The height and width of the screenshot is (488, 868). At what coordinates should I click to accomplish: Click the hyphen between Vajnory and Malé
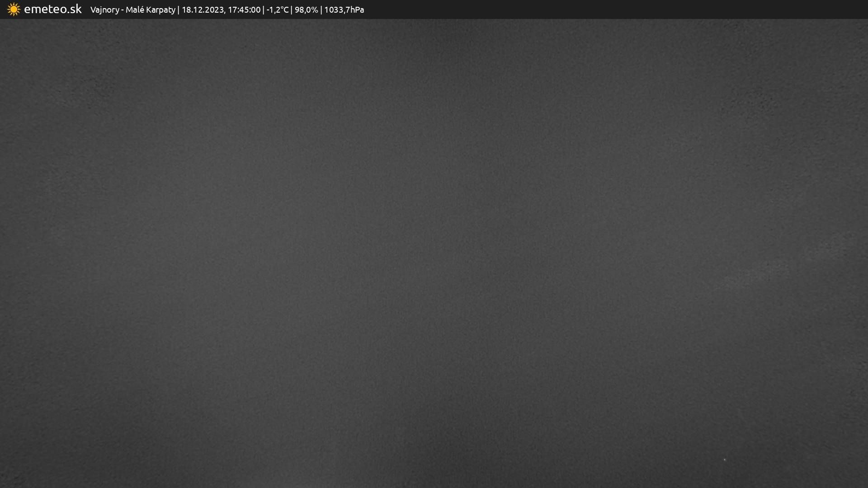click(122, 10)
